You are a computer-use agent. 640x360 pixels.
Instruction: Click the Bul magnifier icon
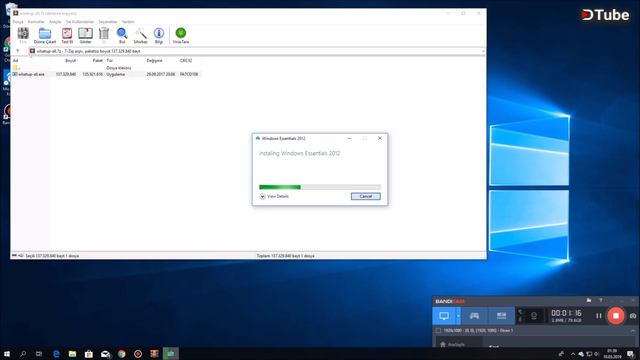(x=122, y=36)
